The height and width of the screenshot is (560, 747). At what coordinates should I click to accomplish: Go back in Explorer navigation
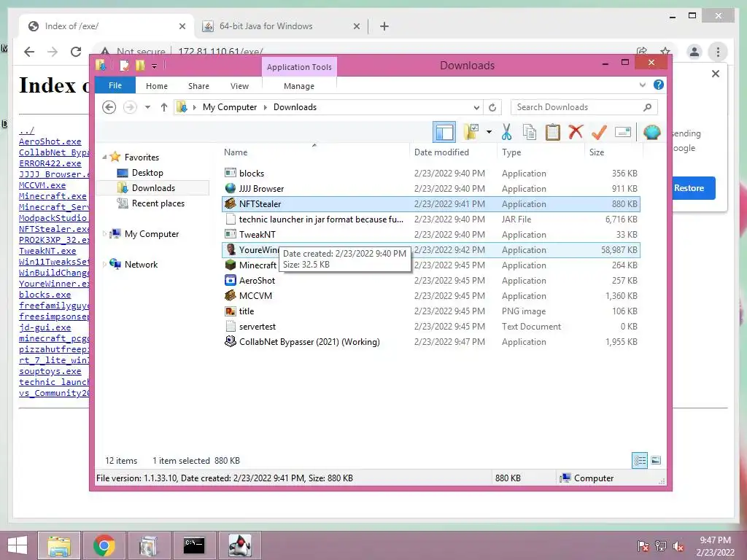tap(109, 107)
